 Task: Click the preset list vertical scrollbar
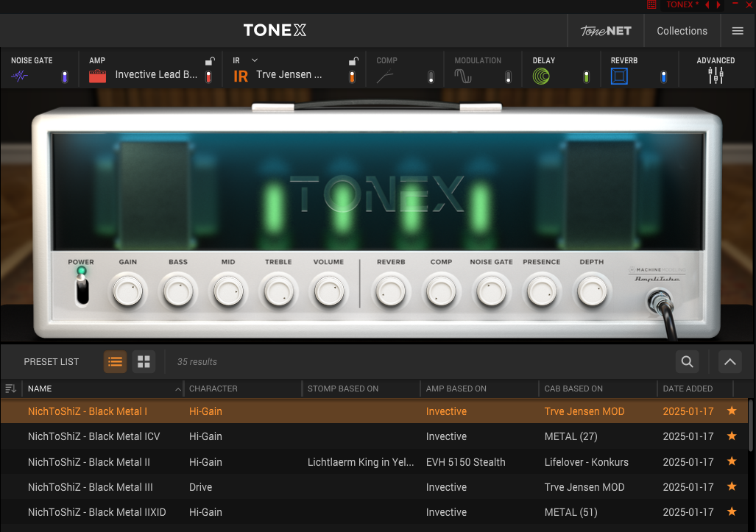click(x=751, y=425)
